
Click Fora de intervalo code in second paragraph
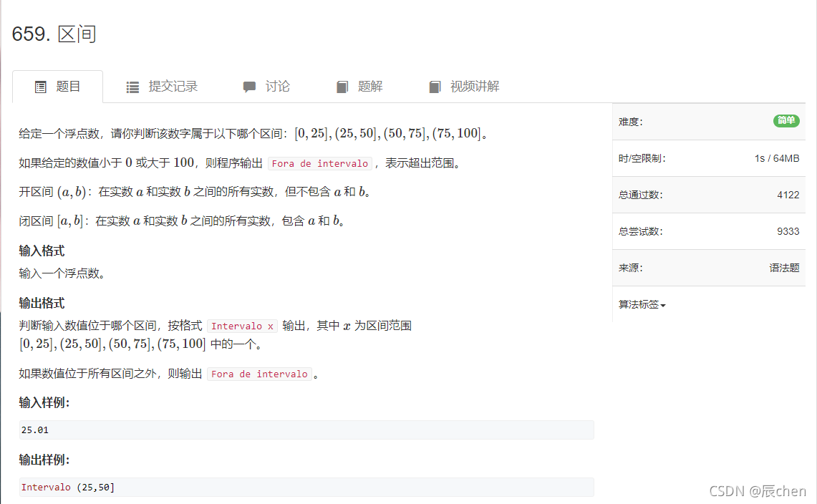pyautogui.click(x=320, y=164)
